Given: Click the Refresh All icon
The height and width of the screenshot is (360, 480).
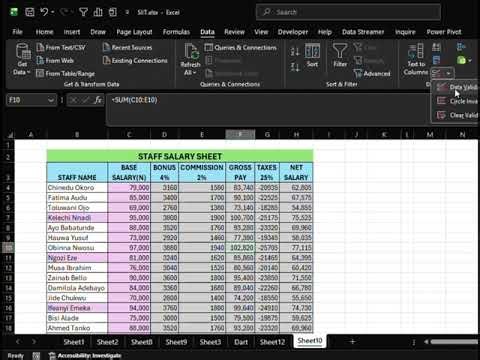Looking at the screenshot, I should click(x=191, y=51).
